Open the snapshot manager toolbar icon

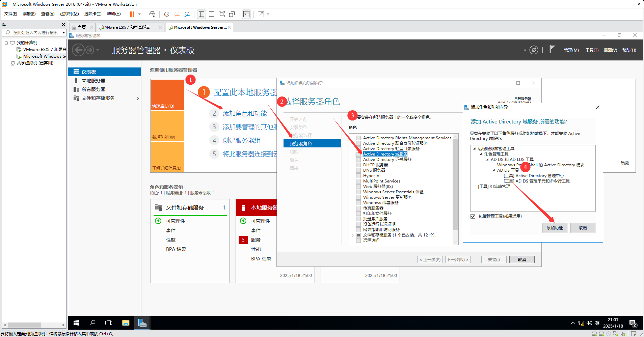click(187, 14)
